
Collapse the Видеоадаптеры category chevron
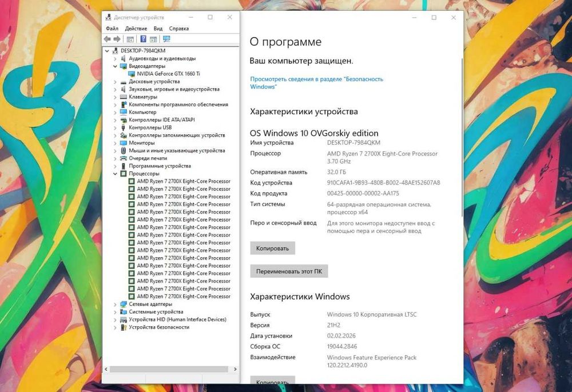[x=116, y=66]
